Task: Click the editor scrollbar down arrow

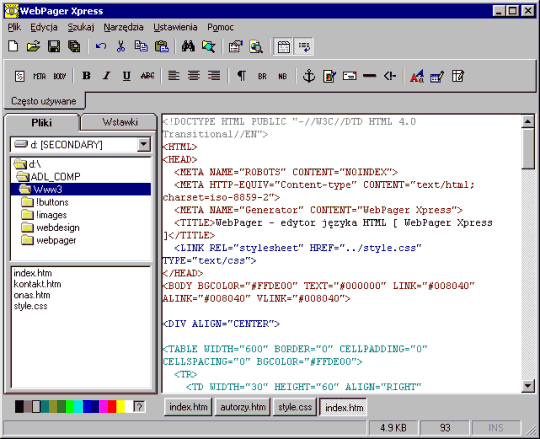Action: pos(528,385)
